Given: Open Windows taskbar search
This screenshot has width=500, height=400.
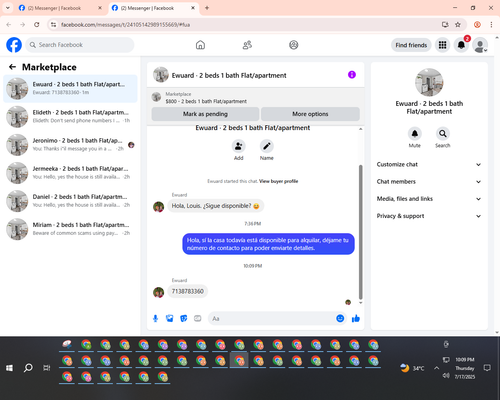Looking at the screenshot, I should point(28,368).
